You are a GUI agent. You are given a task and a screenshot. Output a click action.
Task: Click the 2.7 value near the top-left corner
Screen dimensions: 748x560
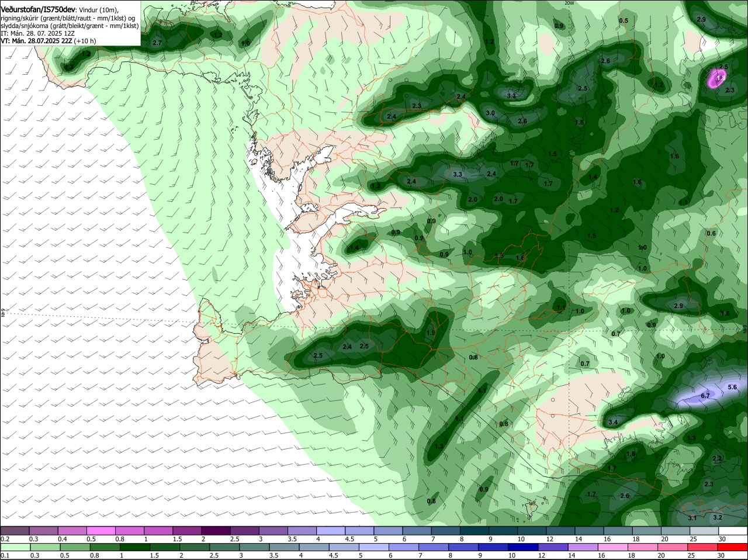point(157,43)
